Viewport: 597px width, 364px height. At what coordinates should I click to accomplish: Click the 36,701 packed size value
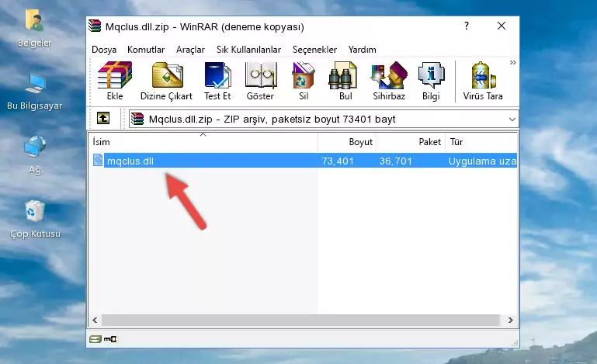pos(396,161)
